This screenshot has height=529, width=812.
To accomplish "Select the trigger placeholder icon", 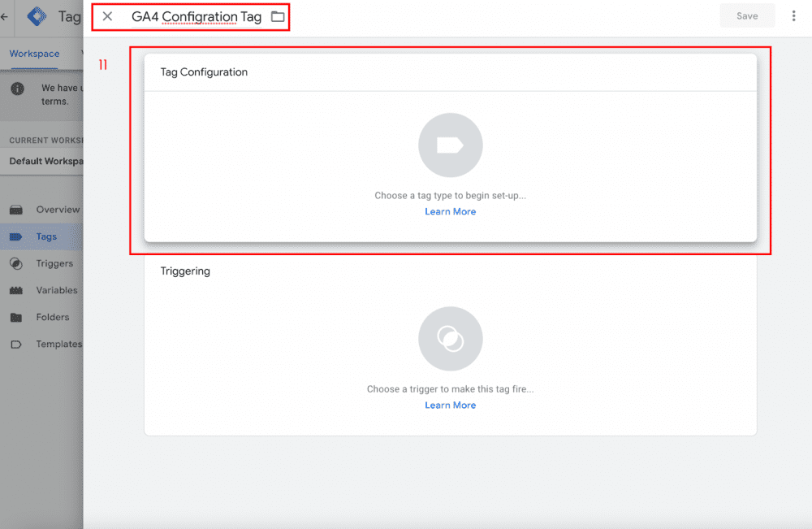I will click(x=451, y=339).
